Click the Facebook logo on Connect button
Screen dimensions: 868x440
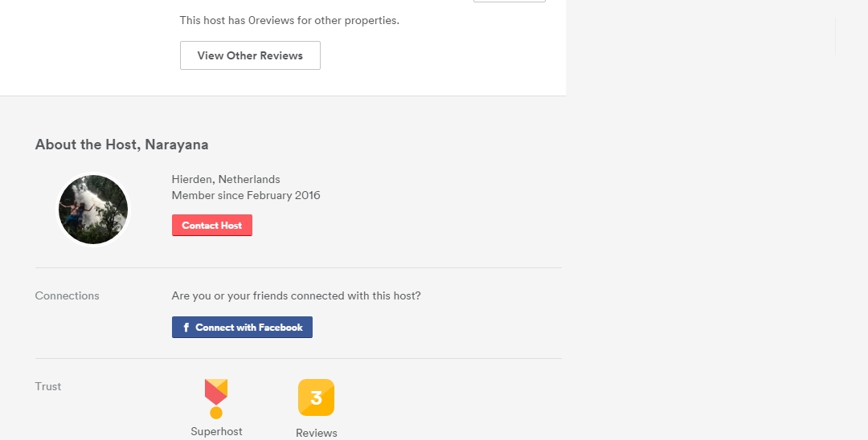tap(186, 328)
